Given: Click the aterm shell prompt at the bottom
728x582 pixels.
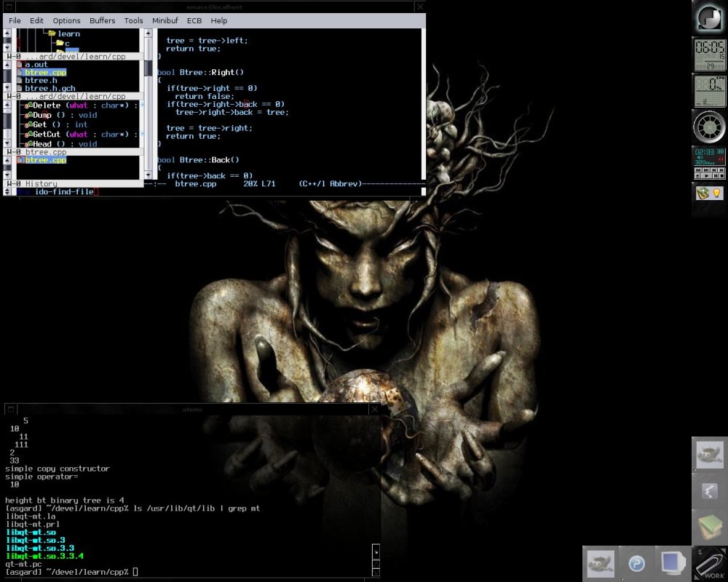Looking at the screenshot, I should pyautogui.click(x=67, y=572).
